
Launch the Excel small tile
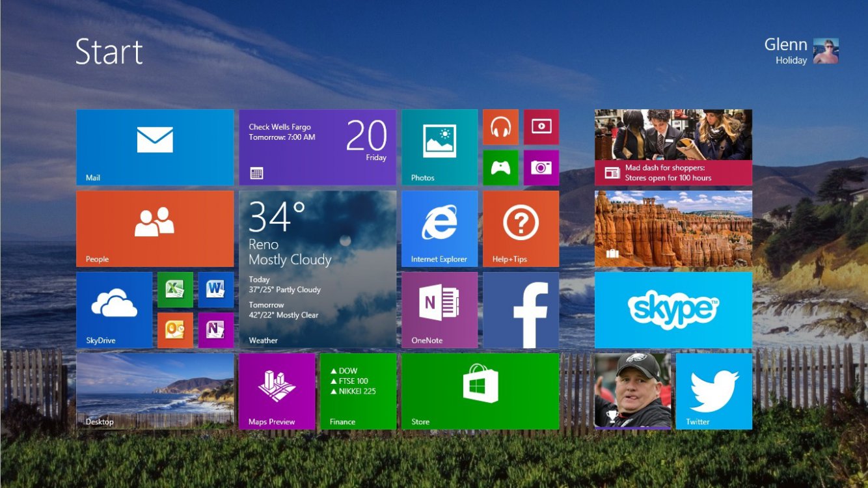point(175,290)
